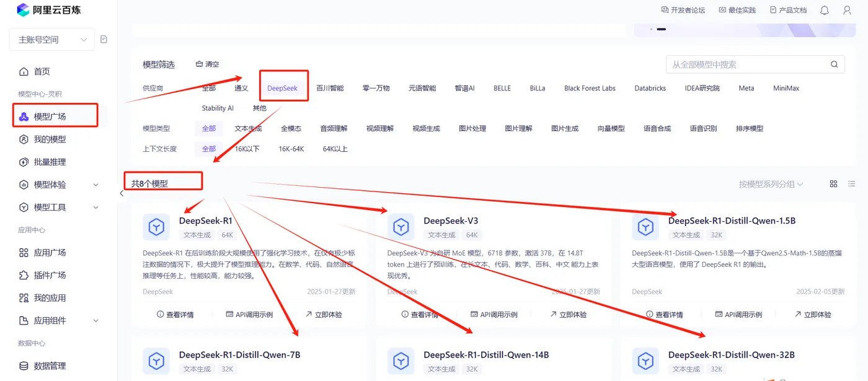868x381 pixels.
Task: Filter model type by 视频生成
Action: [426, 129]
